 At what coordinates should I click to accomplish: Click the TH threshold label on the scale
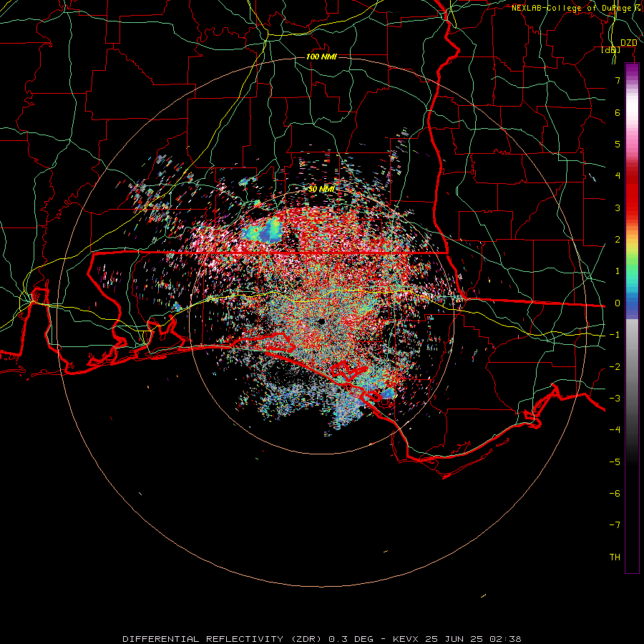point(615,557)
